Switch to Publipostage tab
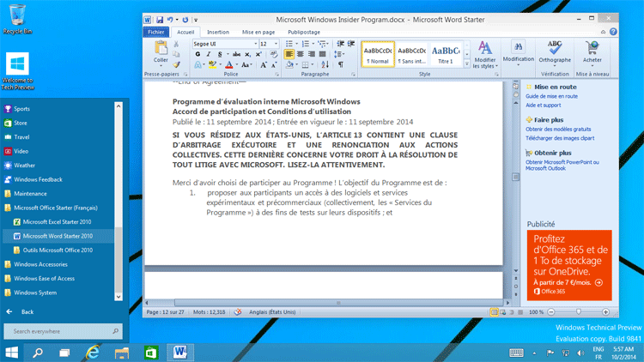The width and height of the screenshot is (644, 362). click(x=304, y=32)
